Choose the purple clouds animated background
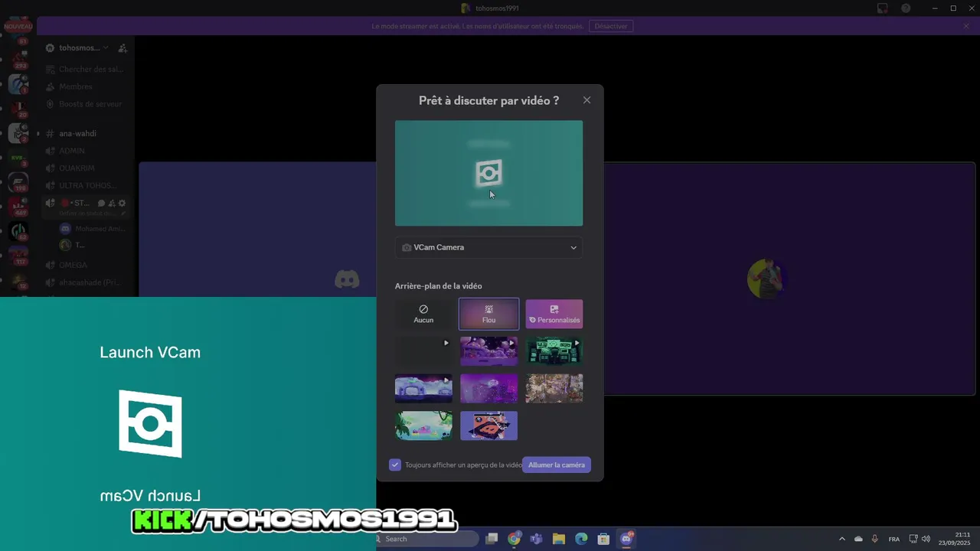This screenshot has width=980, height=551. 488,351
